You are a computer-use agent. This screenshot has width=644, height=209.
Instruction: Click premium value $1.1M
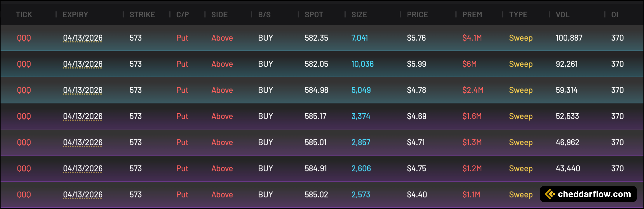(471, 194)
